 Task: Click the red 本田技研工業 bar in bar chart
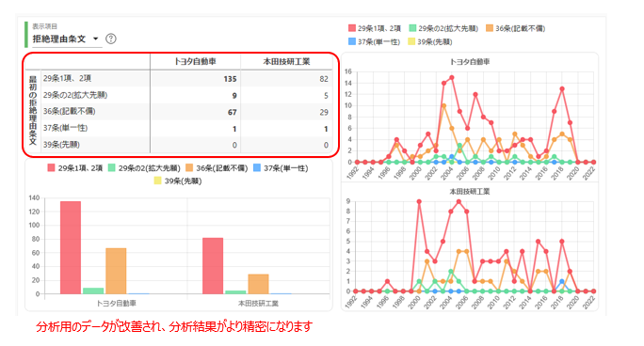pos(213,266)
